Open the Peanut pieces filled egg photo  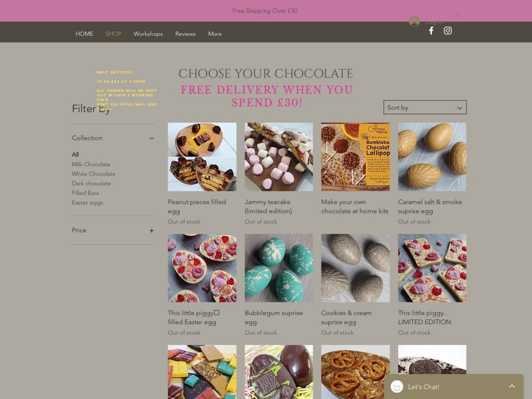[202, 157]
